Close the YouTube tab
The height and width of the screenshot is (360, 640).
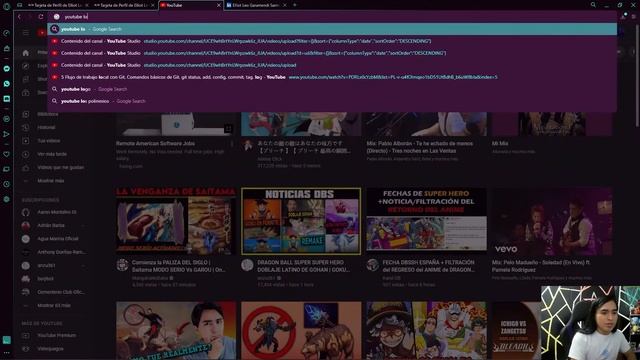218,5
